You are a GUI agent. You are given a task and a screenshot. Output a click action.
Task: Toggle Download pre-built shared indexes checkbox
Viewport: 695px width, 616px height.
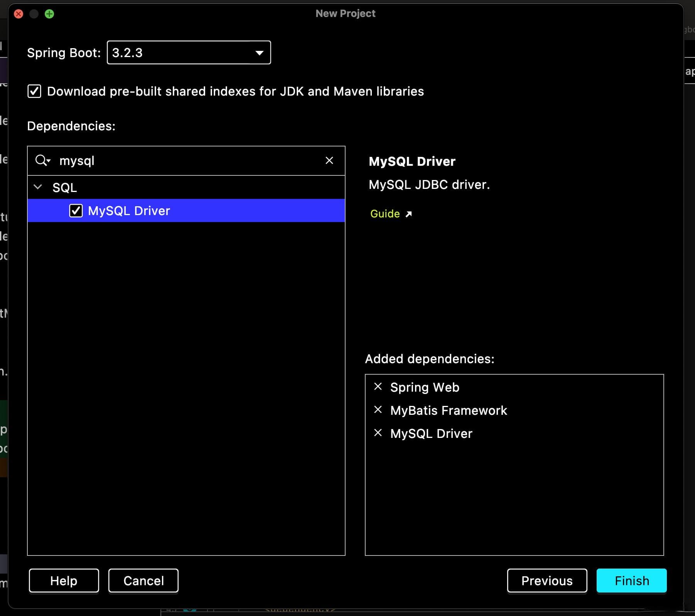pos(34,91)
